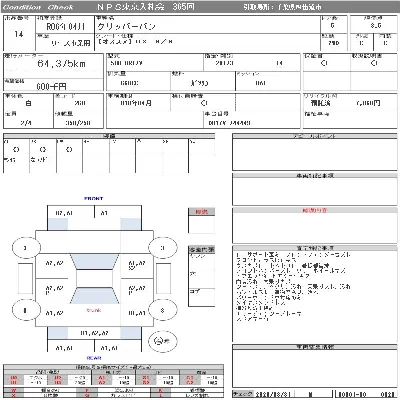400x400 pixels.
Task: Click the body color 白 cell
Action: 28,103
